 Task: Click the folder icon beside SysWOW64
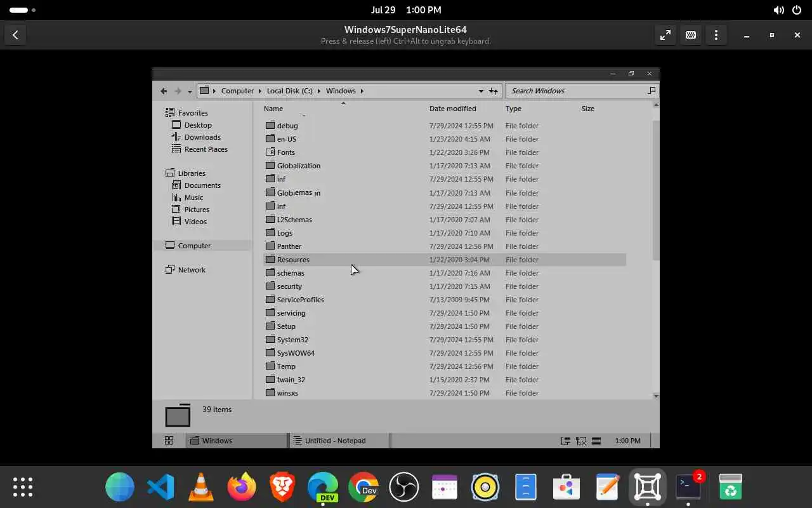[x=270, y=352]
